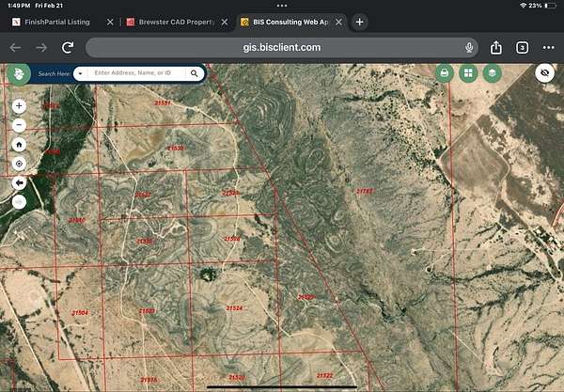Viewport: 564px width, 392px height.
Task: Open the map layers list
Action: tap(492, 72)
